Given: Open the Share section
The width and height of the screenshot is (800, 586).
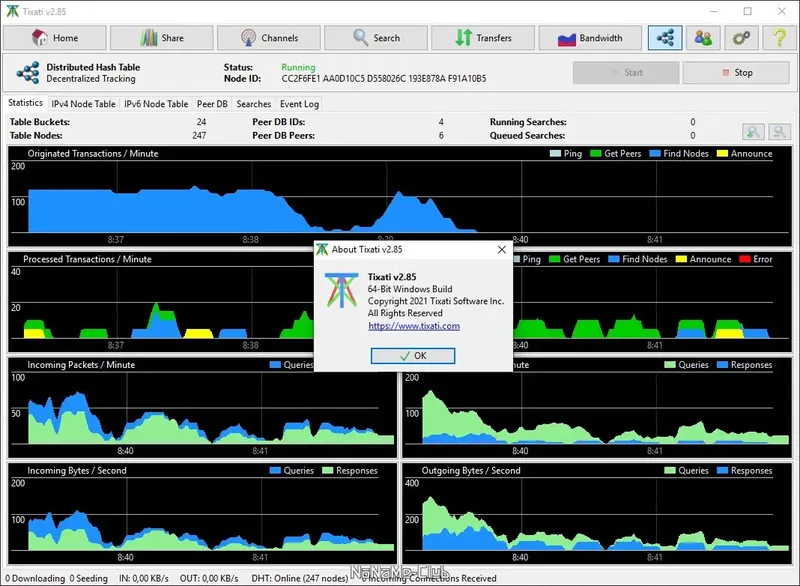Looking at the screenshot, I should [162, 38].
